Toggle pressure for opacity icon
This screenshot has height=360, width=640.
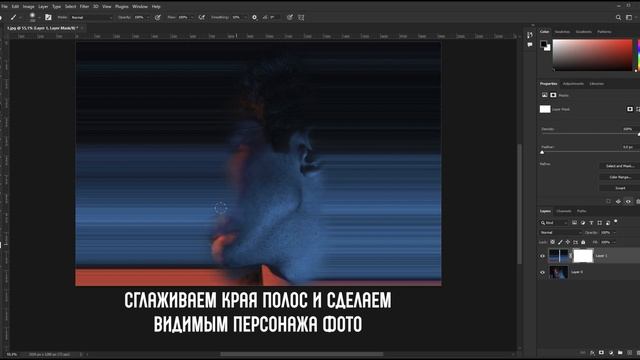click(158, 18)
